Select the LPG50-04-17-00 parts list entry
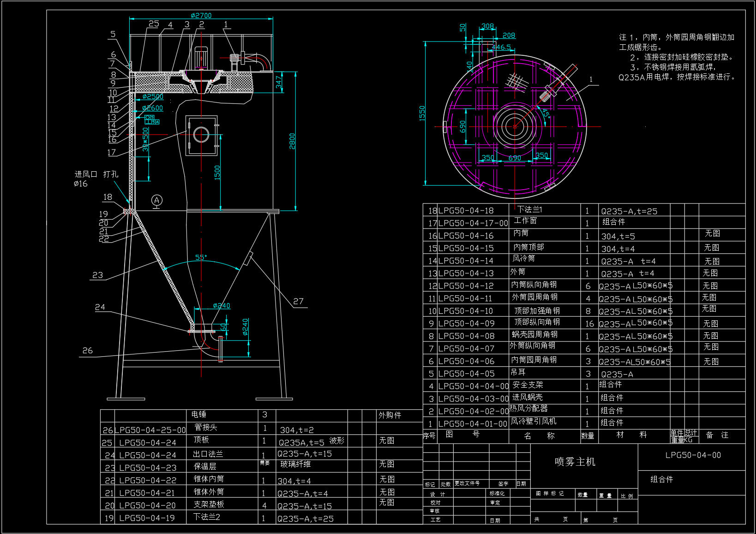The image size is (756, 534). point(473,223)
